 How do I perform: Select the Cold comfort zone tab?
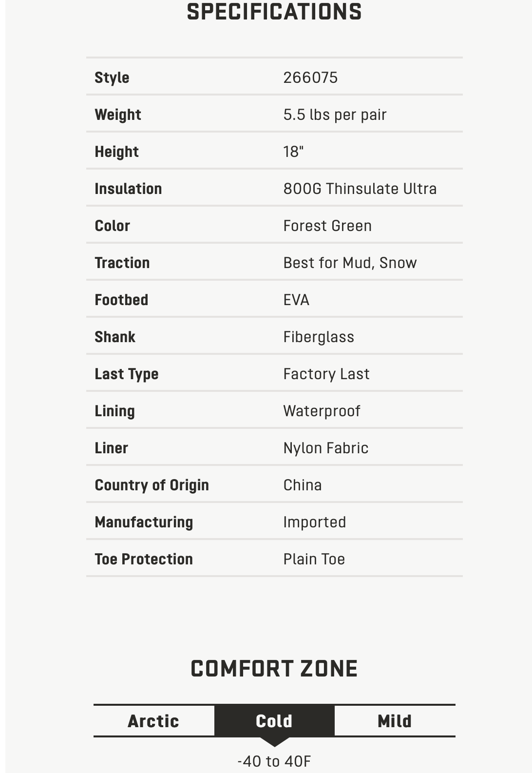coord(274,721)
